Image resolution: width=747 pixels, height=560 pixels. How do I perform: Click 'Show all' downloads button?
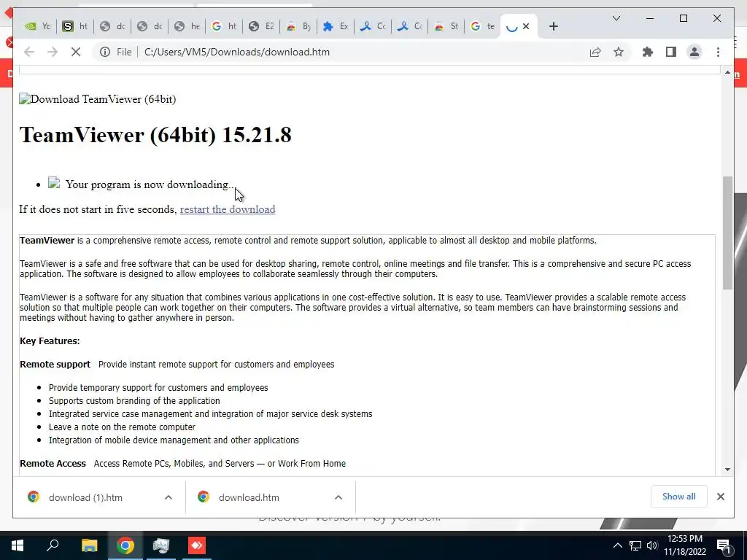click(x=679, y=497)
